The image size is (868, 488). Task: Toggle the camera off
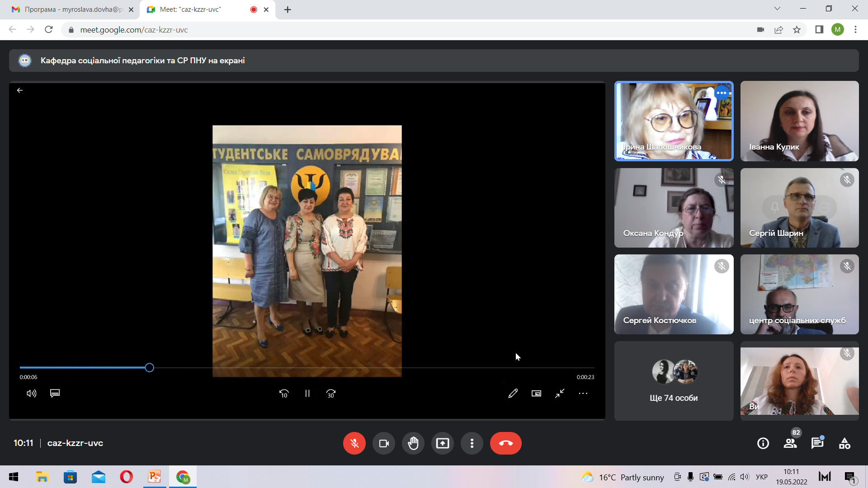pos(384,443)
